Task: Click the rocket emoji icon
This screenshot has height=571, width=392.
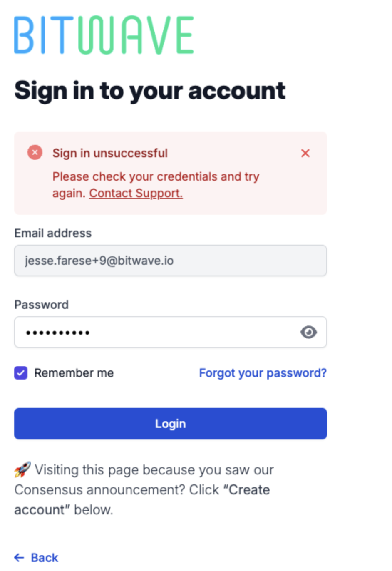Action: [22, 470]
